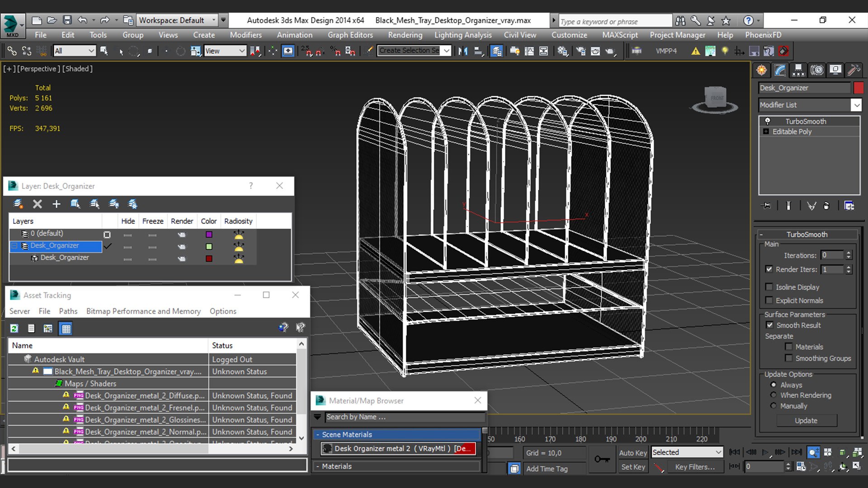
Task: Open Bitmap Performance and Memory menu
Action: click(x=143, y=311)
